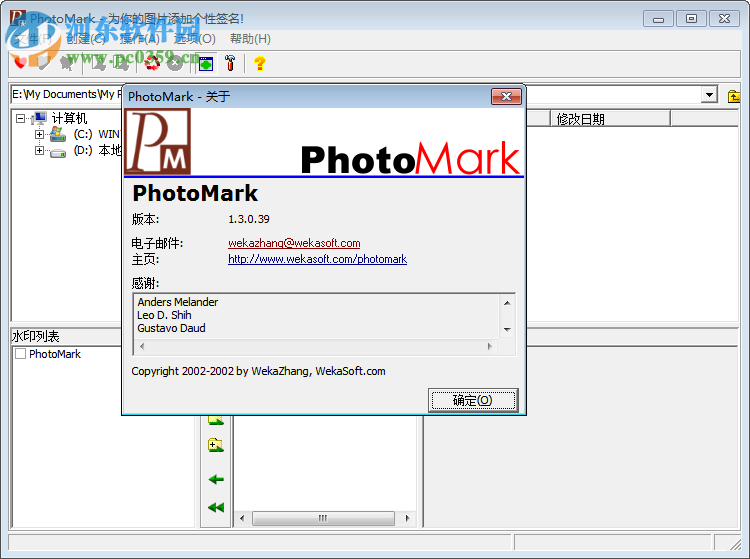Select Gustavo Daud in the credits list
750x559 pixels.
171,328
